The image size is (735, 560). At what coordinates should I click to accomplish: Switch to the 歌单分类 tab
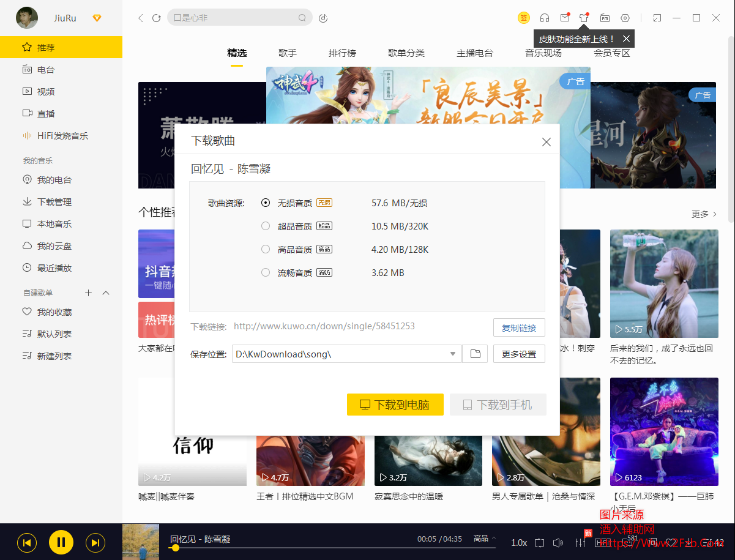(406, 53)
